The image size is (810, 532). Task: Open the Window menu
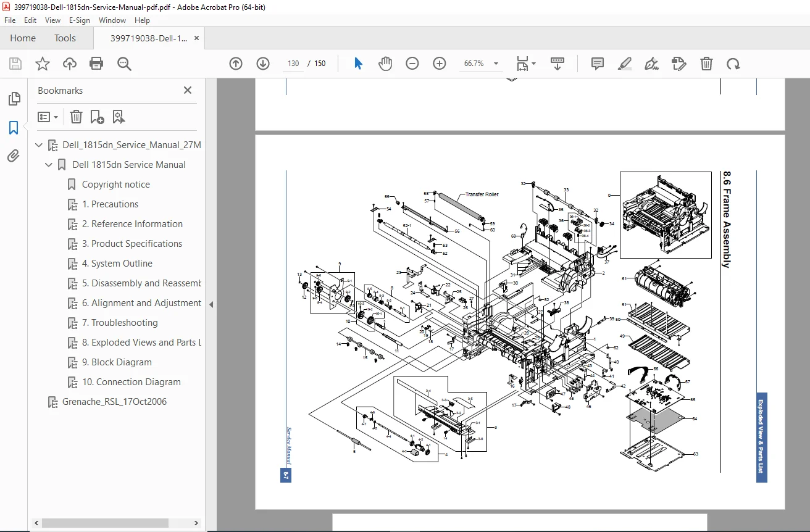tap(112, 20)
